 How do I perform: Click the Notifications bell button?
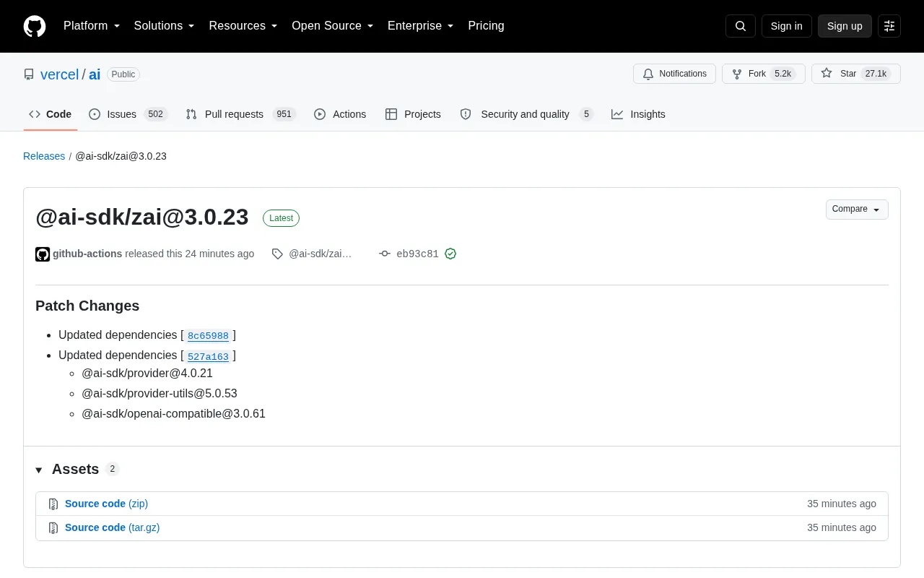pos(674,74)
